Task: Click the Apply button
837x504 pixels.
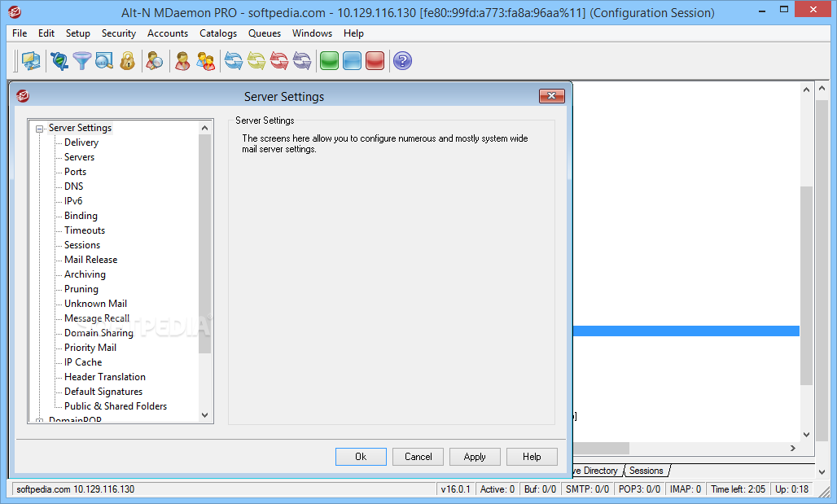Action: (475, 457)
